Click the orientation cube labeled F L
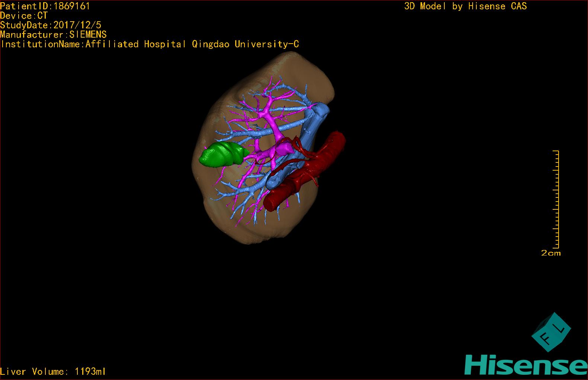The height and width of the screenshot is (380, 588). [x=550, y=332]
